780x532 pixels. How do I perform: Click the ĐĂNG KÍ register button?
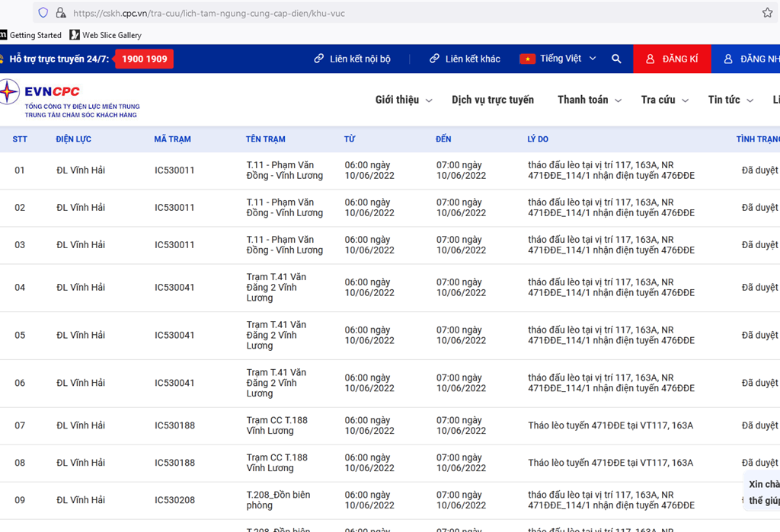(x=672, y=59)
